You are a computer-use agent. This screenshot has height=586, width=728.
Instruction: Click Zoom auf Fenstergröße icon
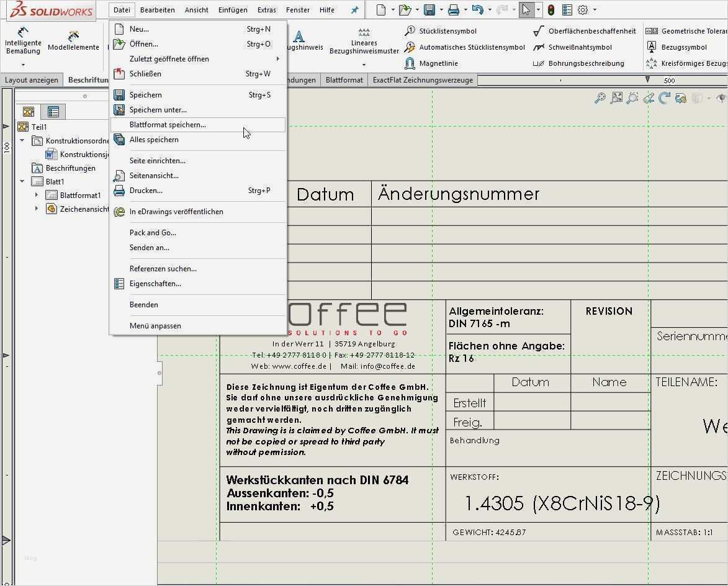(616, 97)
